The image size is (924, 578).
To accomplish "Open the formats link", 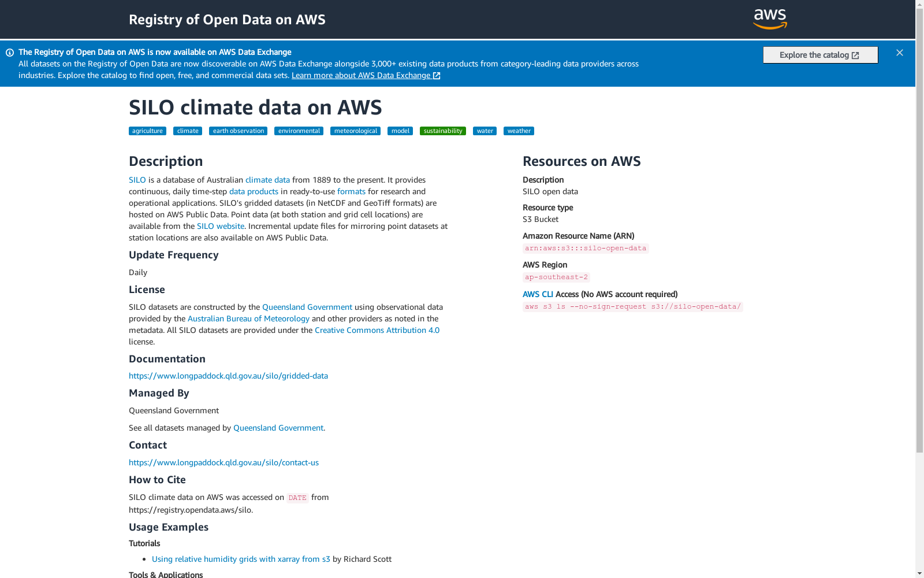I will click(351, 191).
